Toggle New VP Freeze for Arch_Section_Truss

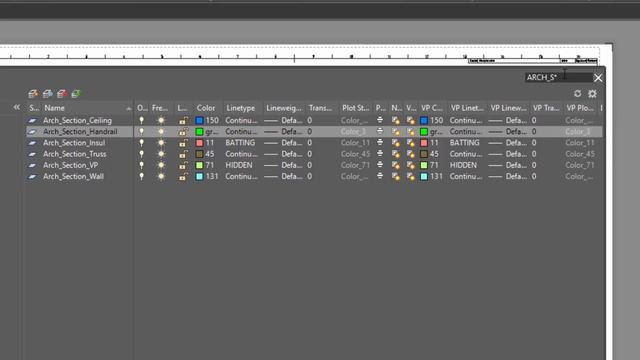(396, 154)
